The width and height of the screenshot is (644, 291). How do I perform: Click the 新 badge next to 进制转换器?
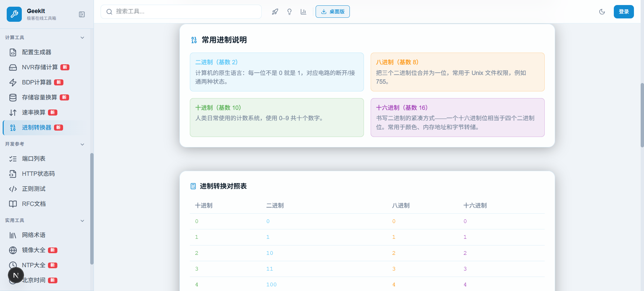coord(59,128)
